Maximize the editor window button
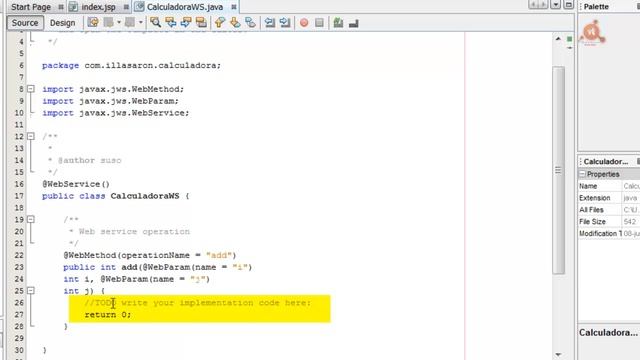640x360 pixels. pyautogui.click(x=569, y=4)
